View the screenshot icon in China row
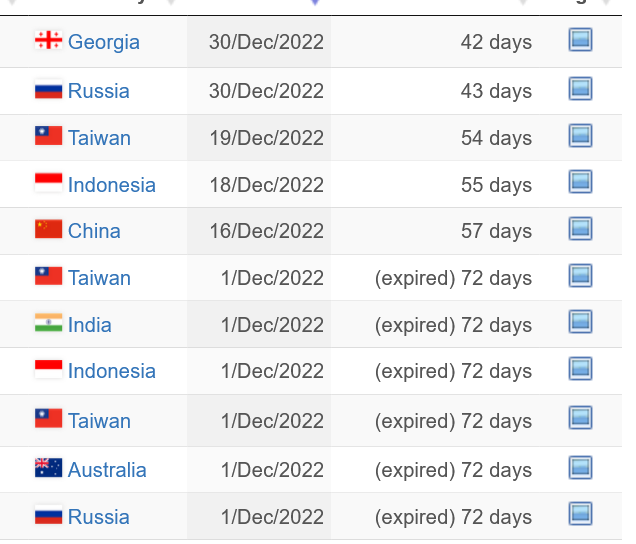This screenshot has height=544, width=636. click(x=580, y=229)
